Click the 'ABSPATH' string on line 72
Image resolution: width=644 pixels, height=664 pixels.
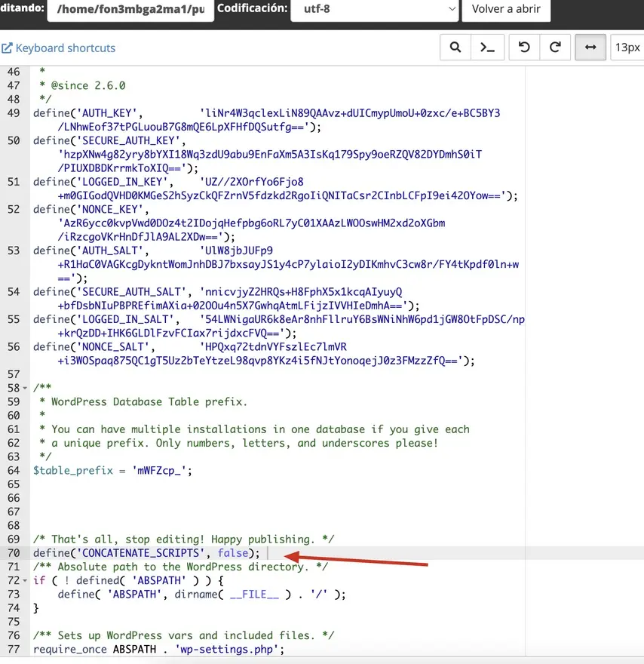click(x=159, y=580)
